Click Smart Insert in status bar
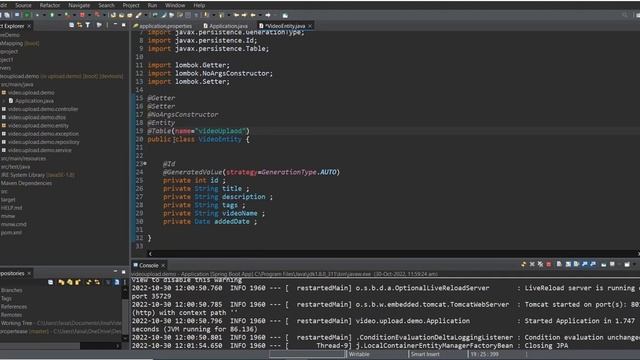The width and height of the screenshot is (640, 360). [425, 354]
